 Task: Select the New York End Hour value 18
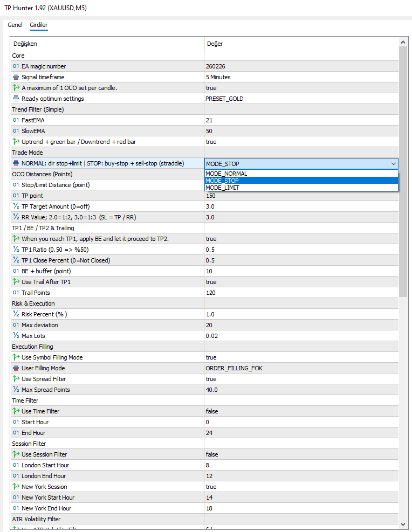(x=301, y=508)
